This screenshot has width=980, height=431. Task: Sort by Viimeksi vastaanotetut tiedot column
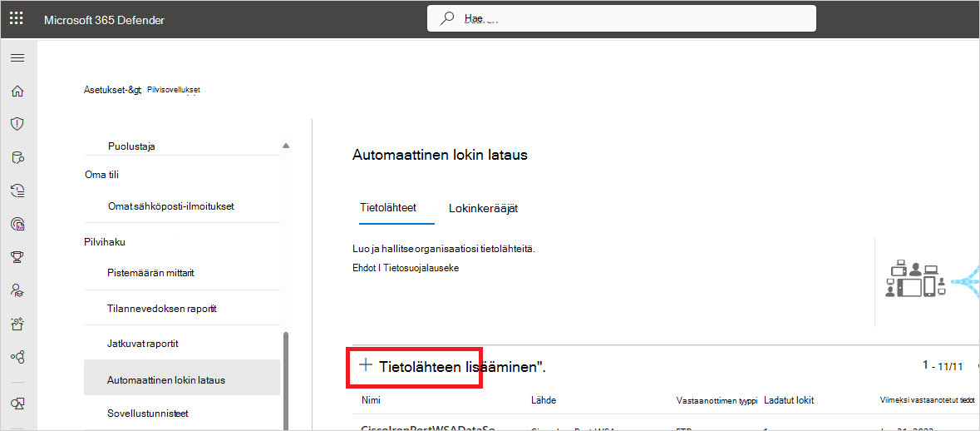click(x=928, y=400)
